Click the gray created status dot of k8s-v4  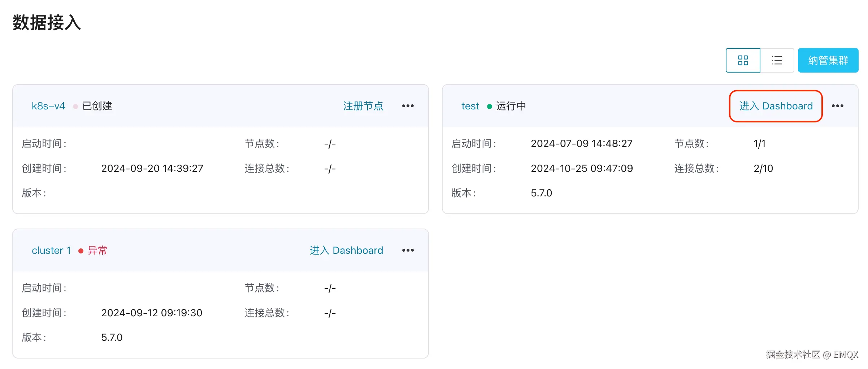(75, 106)
